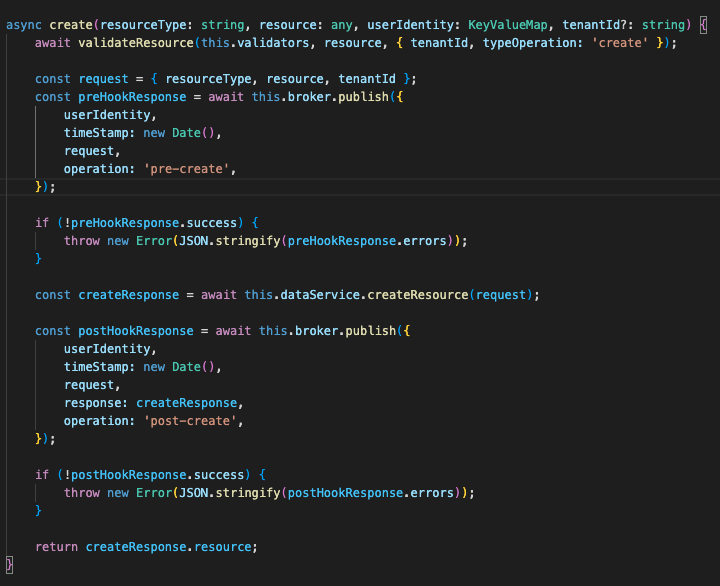This screenshot has height=586, width=720.
Task: Click "request" in the const request declaration
Action: [x=103, y=79]
